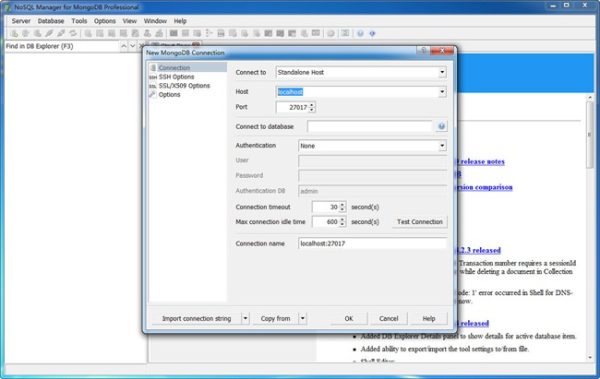
Task: Expand the arrow beside Import connection string
Action: [245, 319]
